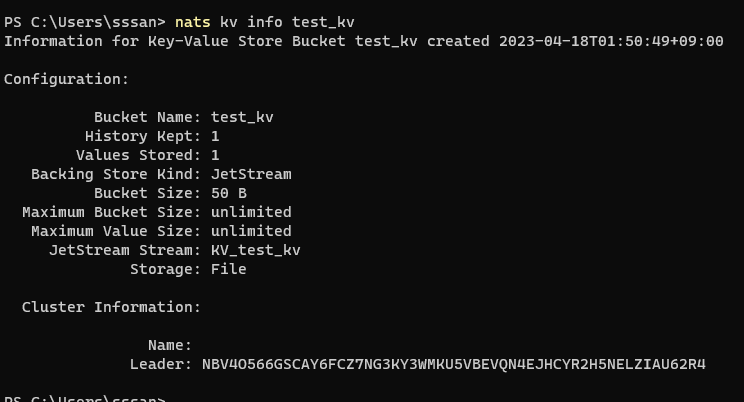
Task: Click the Bucket Name value test_kv
Action: (x=242, y=117)
